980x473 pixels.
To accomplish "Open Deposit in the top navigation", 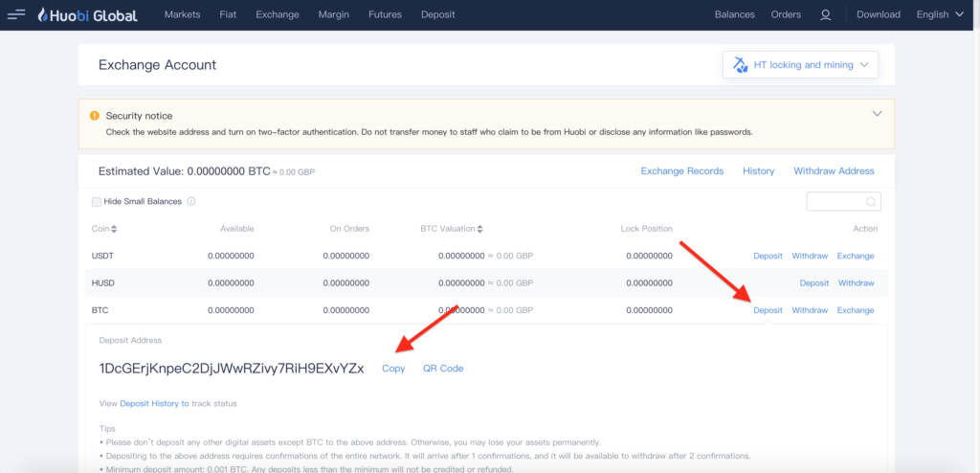I will coord(438,14).
